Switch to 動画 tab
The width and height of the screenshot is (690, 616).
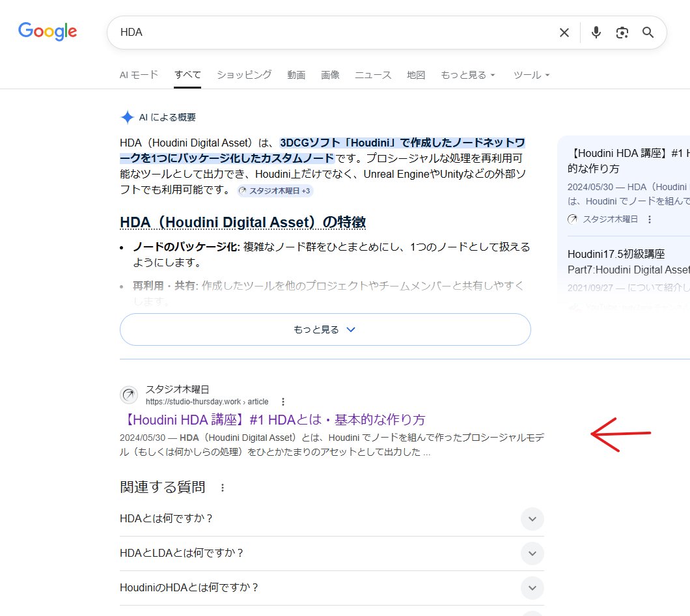click(x=296, y=75)
